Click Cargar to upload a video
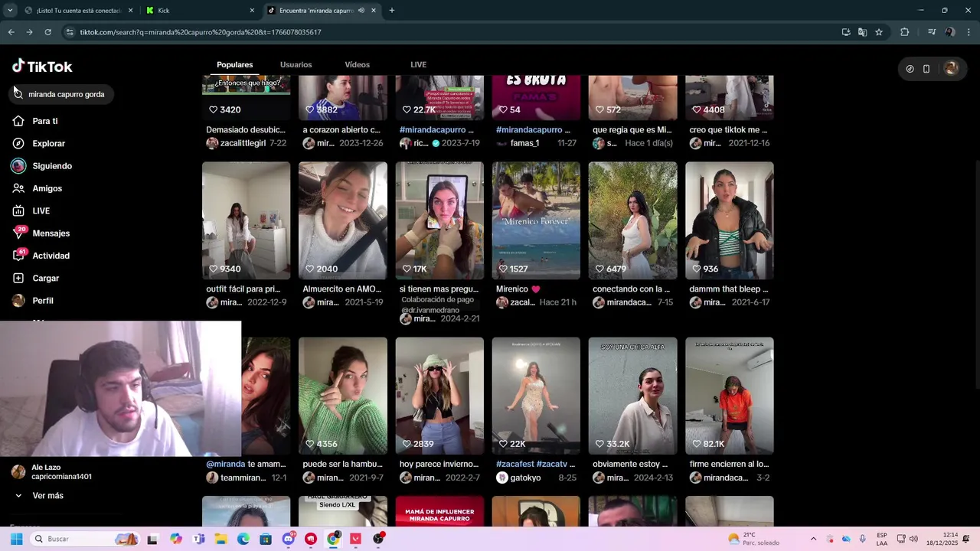The width and height of the screenshot is (980, 551). 36,278
